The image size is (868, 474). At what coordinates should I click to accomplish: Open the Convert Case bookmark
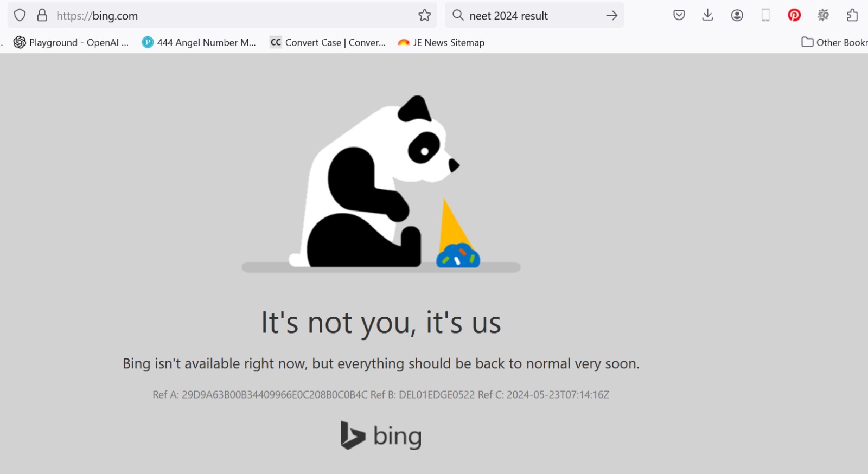click(x=328, y=42)
